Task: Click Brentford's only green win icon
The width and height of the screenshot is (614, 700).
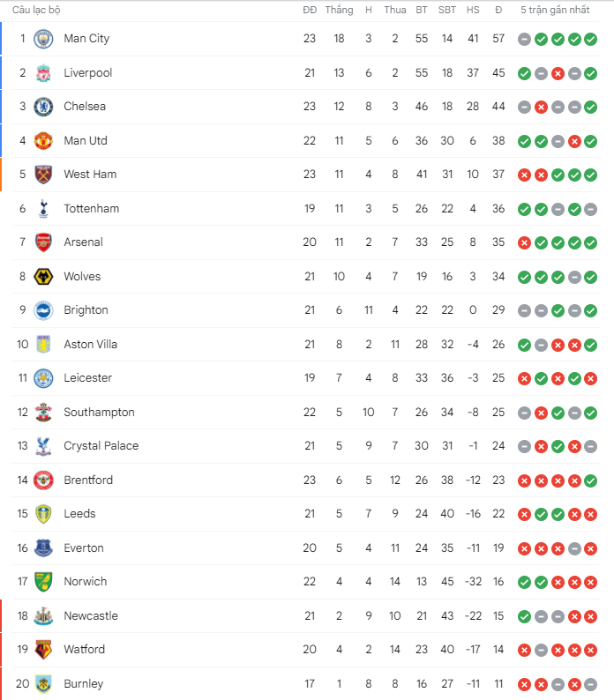Action: click(x=591, y=480)
